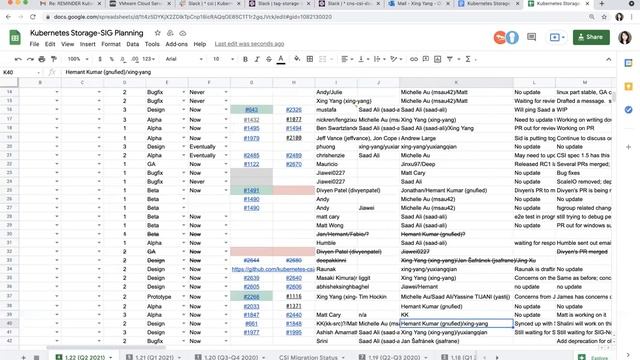
Task: Open the horizontal align dropdown
Action: pyautogui.click(x=347, y=59)
